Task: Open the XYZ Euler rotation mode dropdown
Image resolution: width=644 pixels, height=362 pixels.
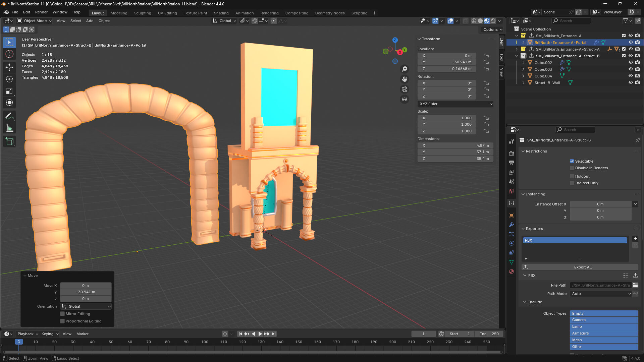Action: [455, 104]
